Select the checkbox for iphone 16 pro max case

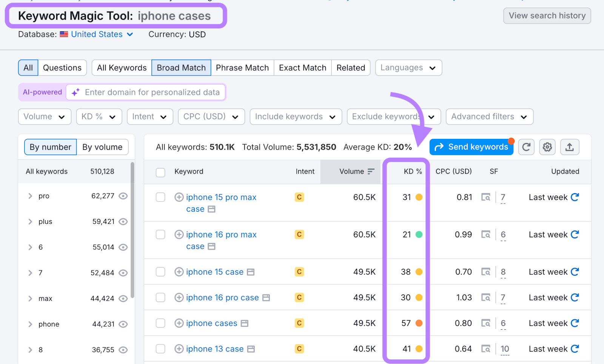pyautogui.click(x=160, y=234)
